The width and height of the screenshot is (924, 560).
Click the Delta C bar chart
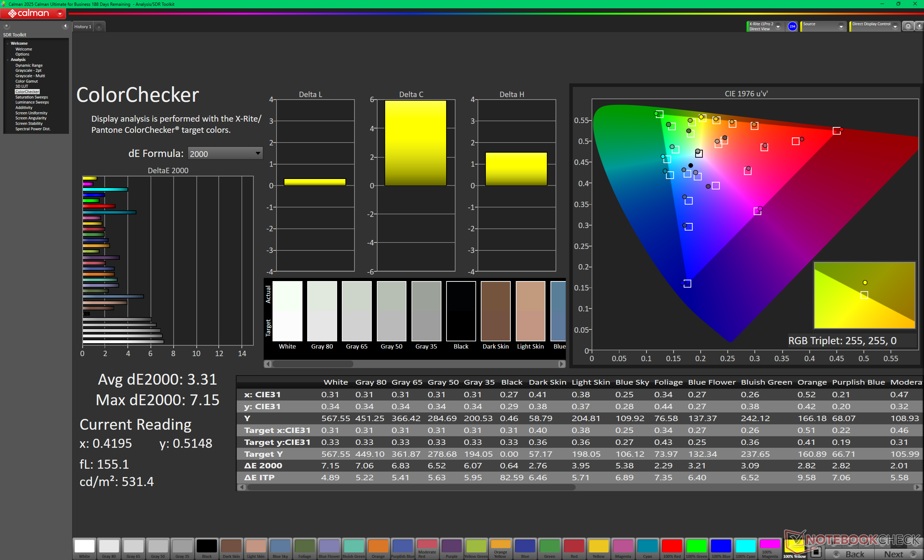coord(416,185)
